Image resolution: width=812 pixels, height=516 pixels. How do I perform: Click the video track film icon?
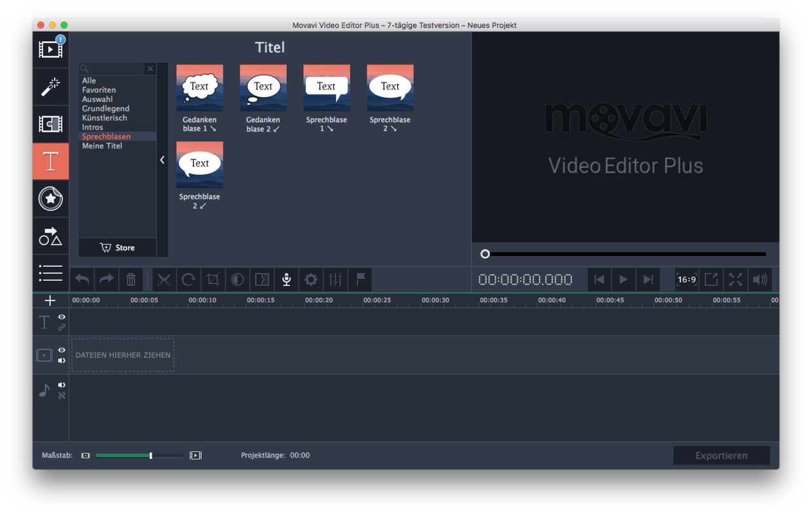click(44, 356)
